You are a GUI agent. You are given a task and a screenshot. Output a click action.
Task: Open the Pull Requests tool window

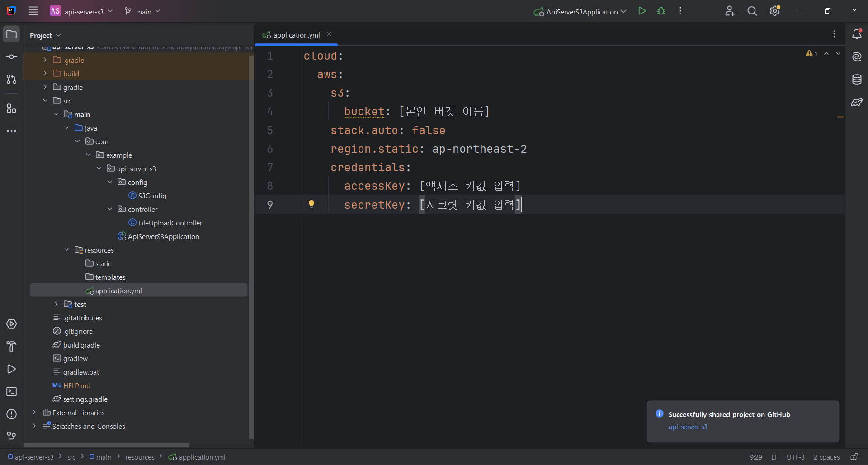(x=12, y=80)
